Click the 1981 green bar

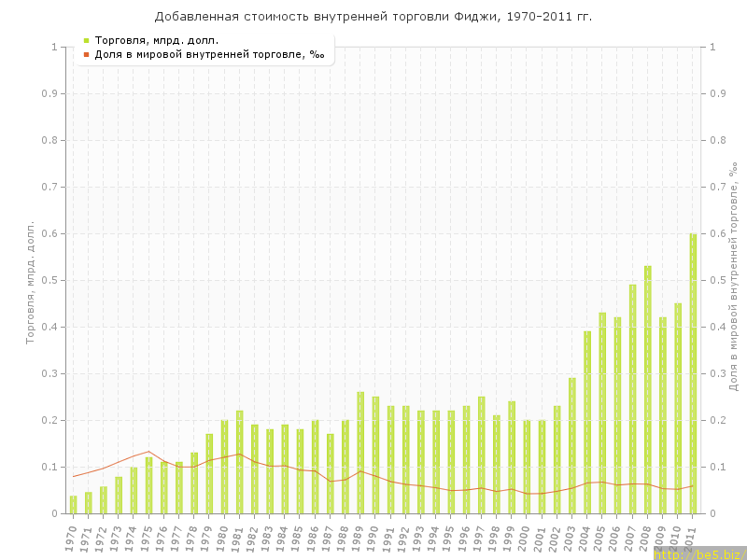(x=239, y=462)
